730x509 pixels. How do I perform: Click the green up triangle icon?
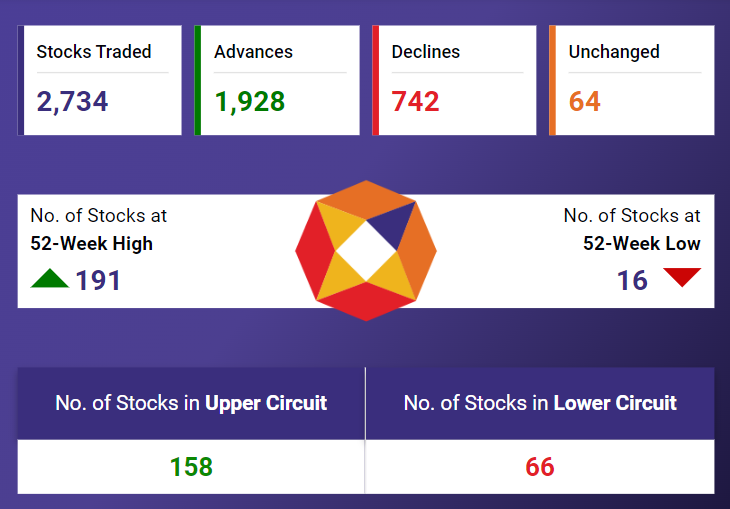(x=49, y=278)
